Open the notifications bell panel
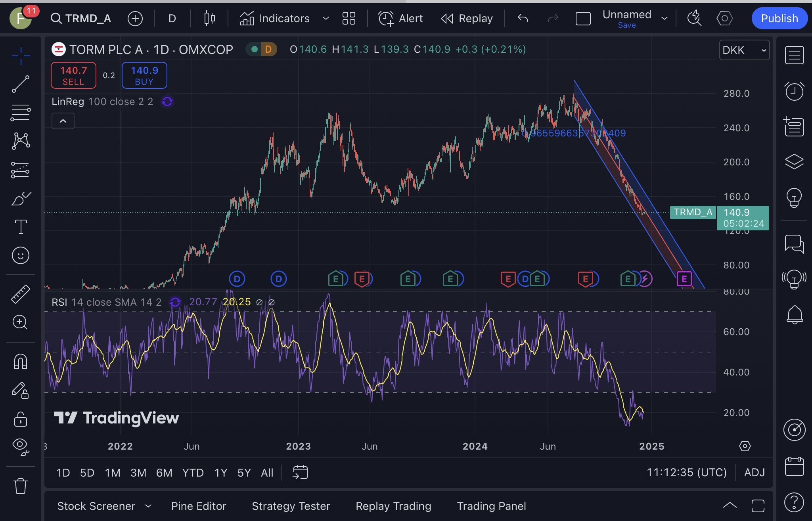The height and width of the screenshot is (521, 812). 794,315
